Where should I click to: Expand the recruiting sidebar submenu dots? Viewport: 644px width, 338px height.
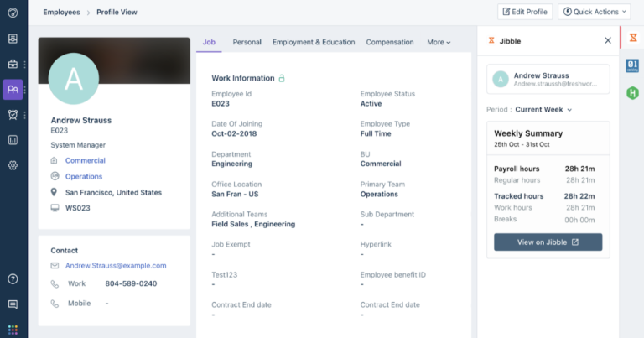pos(25,65)
